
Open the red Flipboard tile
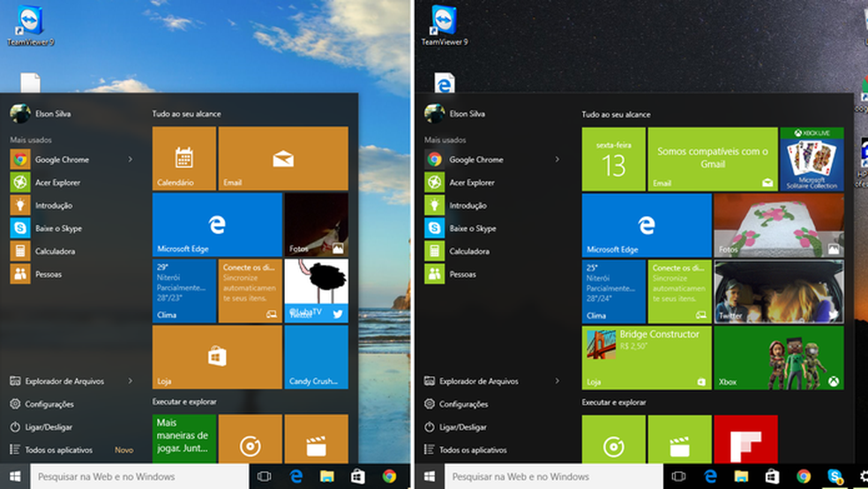[745, 440]
